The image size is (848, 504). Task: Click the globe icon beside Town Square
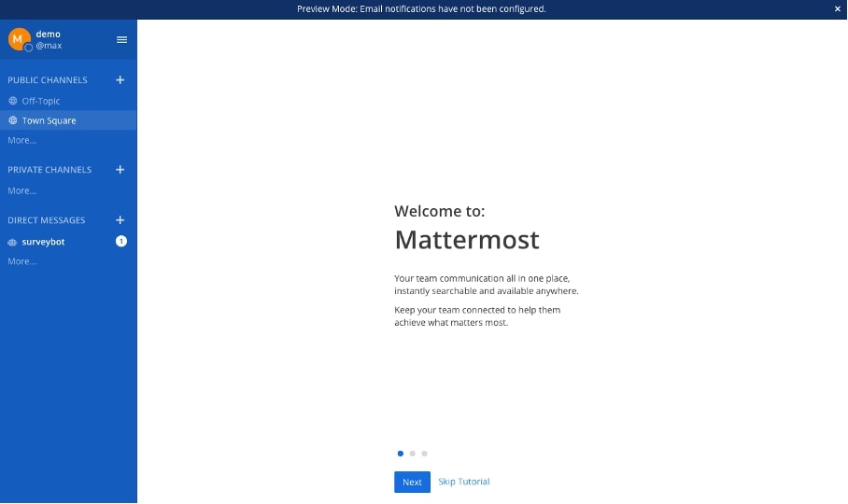[13, 120]
